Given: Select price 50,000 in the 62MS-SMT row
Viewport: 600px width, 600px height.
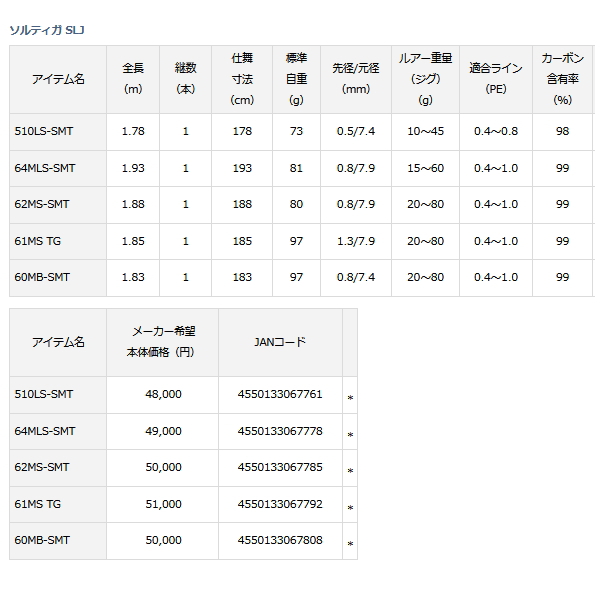Looking at the screenshot, I should pyautogui.click(x=163, y=467).
